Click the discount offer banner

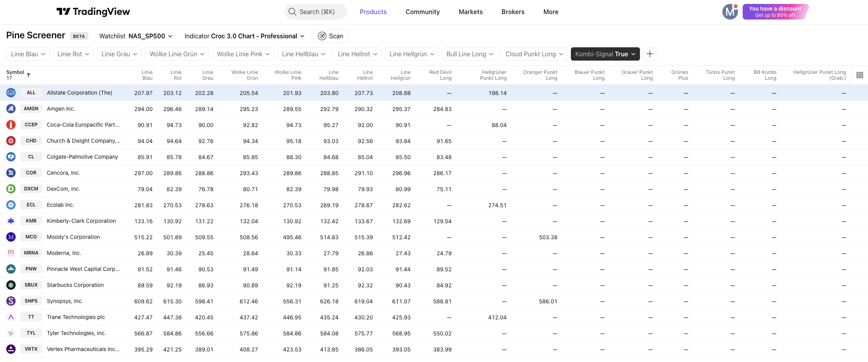pos(775,12)
